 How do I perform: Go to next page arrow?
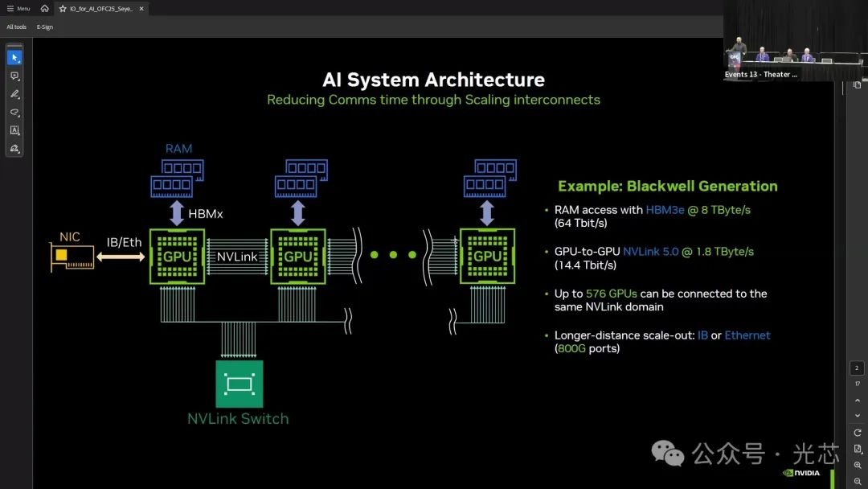coord(857,415)
